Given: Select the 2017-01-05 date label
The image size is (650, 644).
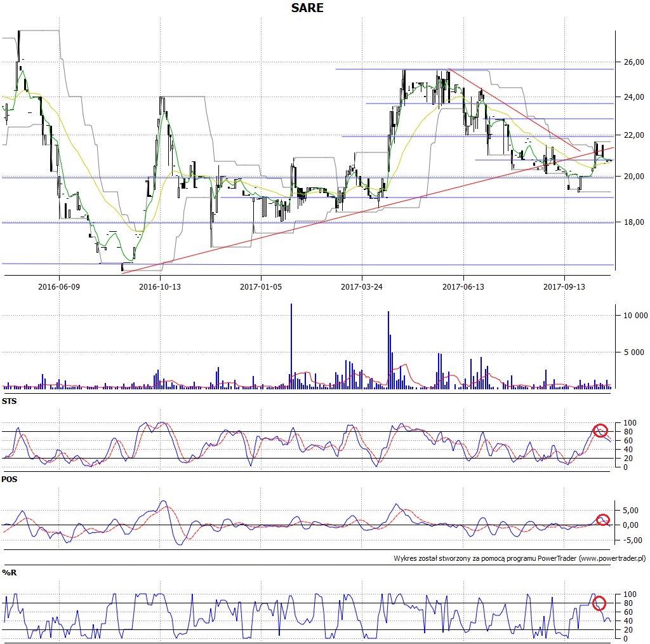Looking at the screenshot, I should pos(261,286).
